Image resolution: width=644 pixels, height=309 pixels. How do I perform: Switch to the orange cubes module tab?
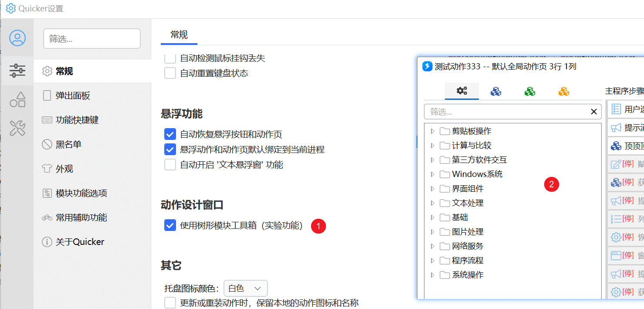point(564,91)
